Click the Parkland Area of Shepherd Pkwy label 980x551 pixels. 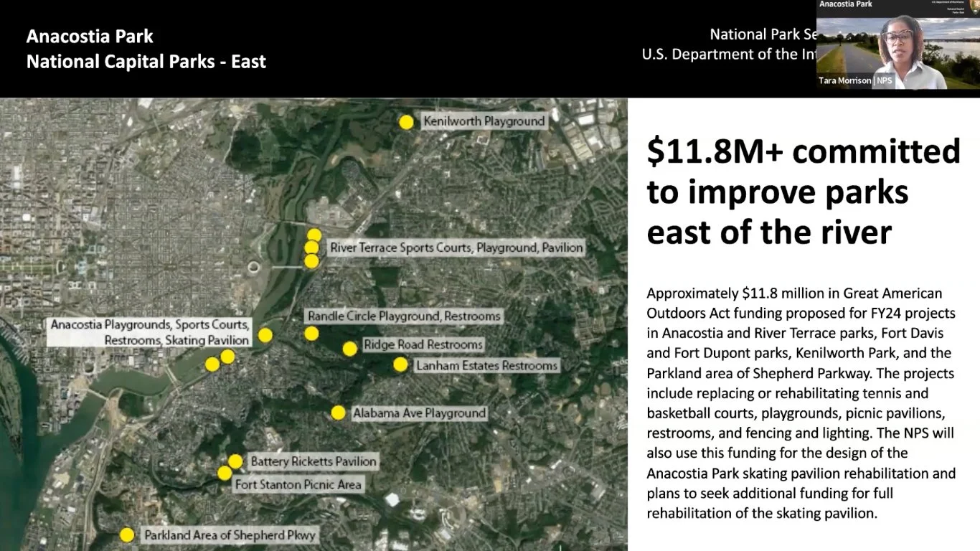tap(230, 535)
